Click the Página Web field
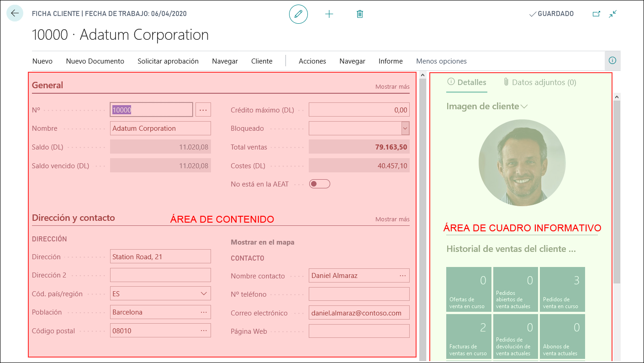Image resolution: width=644 pixels, height=363 pixels. click(x=359, y=331)
